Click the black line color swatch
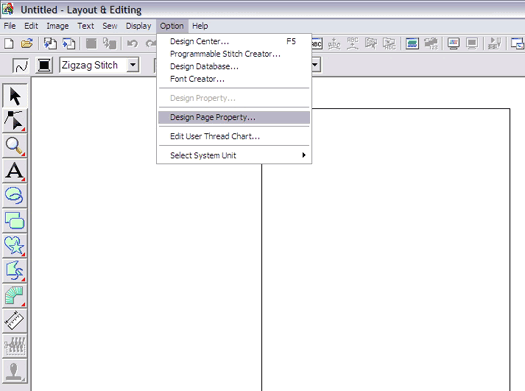The image size is (525, 391). coord(44,65)
